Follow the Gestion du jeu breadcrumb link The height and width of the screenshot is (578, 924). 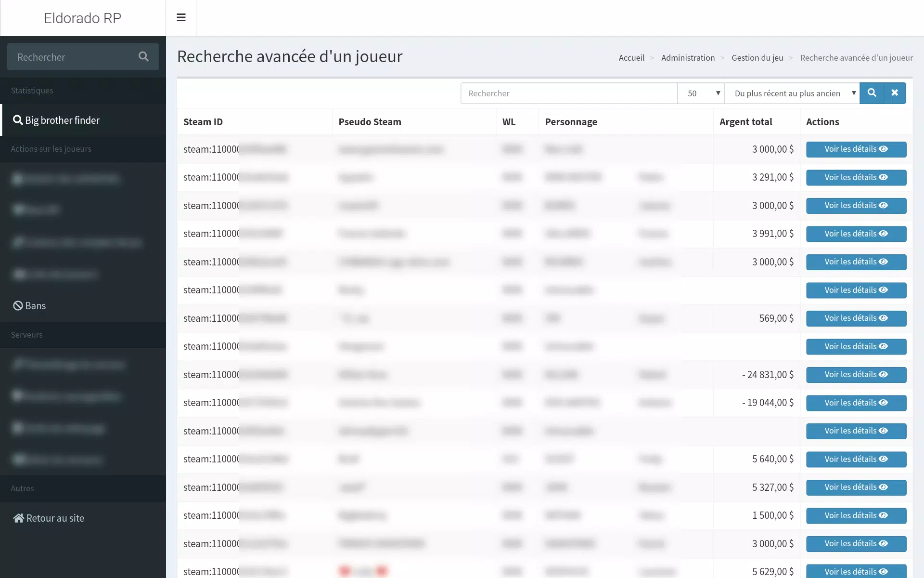(x=757, y=58)
